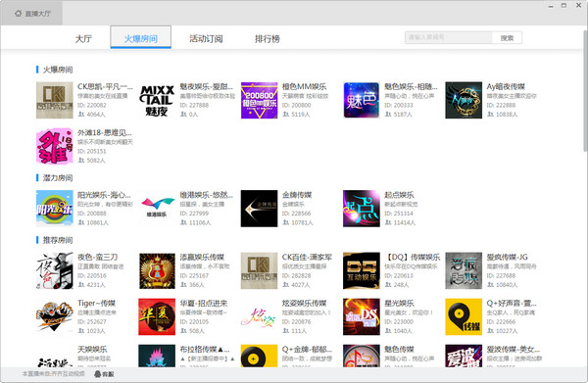Click the 搜索 button
Screen dimensions: 588x383
coord(507,37)
